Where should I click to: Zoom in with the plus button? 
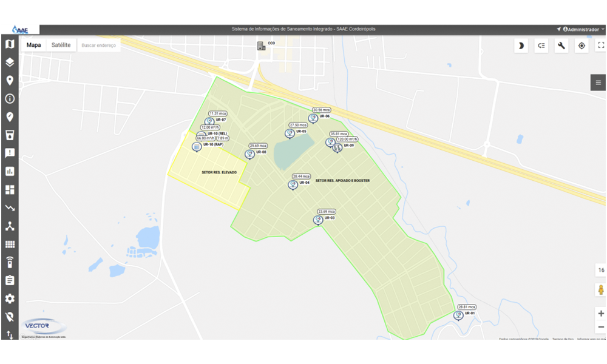click(x=601, y=314)
